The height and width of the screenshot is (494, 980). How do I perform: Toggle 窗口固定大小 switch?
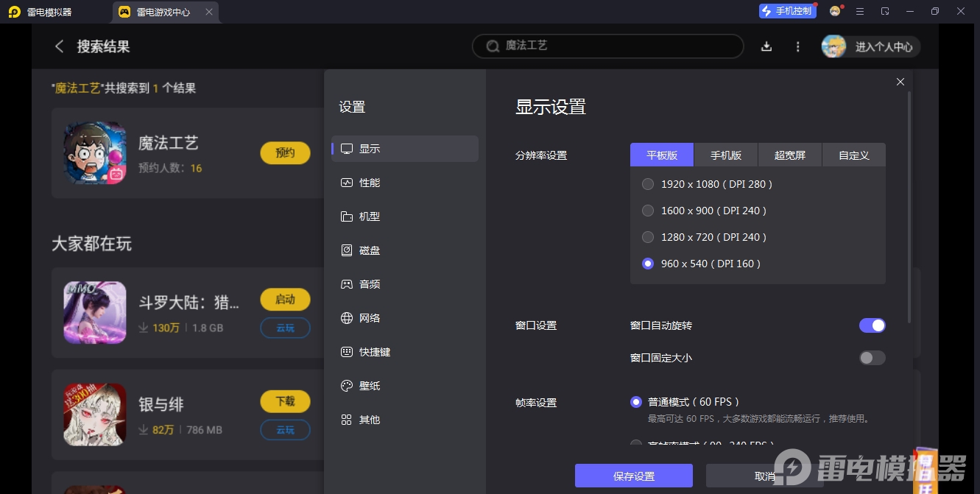(873, 358)
